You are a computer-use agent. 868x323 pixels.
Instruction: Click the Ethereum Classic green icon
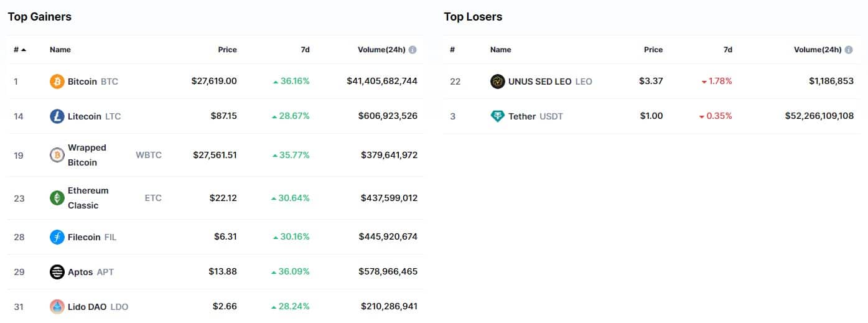click(x=57, y=198)
